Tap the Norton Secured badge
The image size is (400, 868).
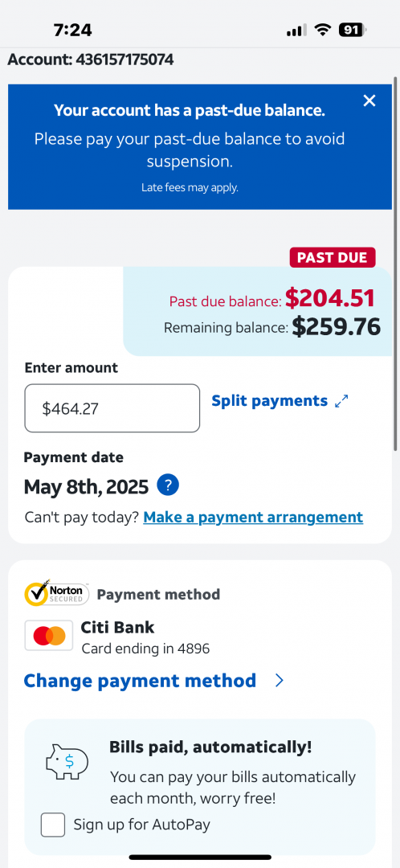click(57, 593)
